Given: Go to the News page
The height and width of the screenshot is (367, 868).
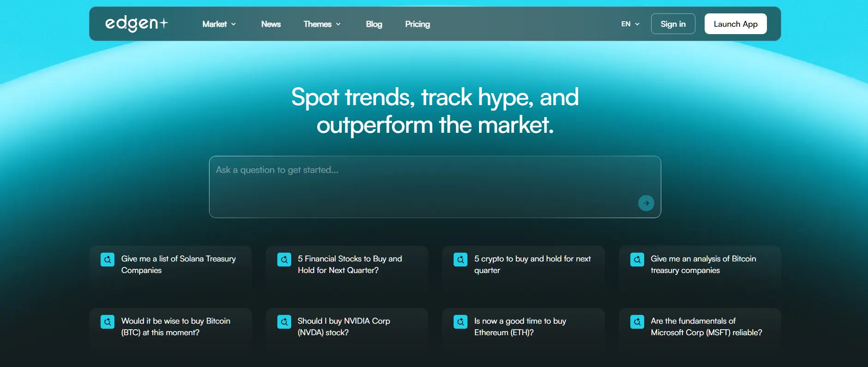Looking at the screenshot, I should coord(271,24).
